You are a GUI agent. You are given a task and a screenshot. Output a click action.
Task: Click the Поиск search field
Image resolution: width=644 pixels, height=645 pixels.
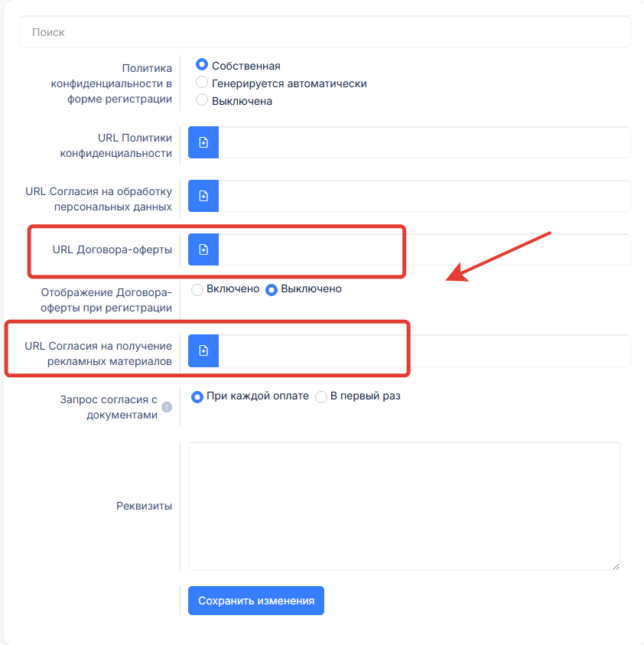tap(325, 33)
